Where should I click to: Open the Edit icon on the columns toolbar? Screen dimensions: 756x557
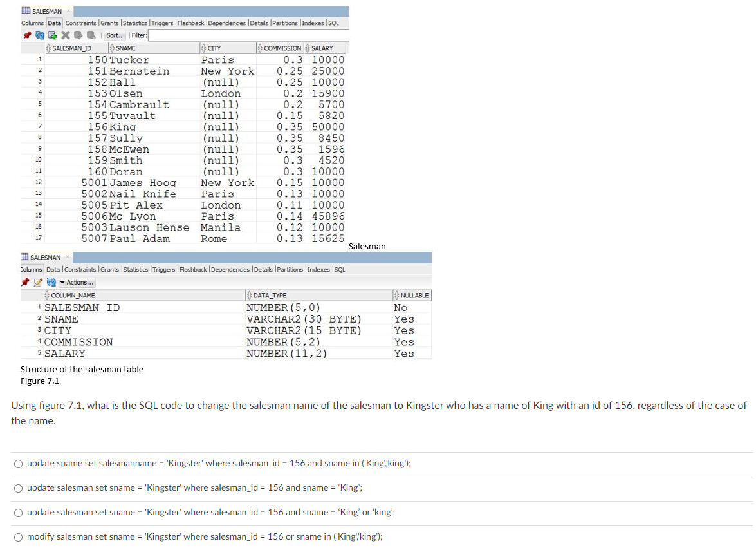(x=38, y=281)
